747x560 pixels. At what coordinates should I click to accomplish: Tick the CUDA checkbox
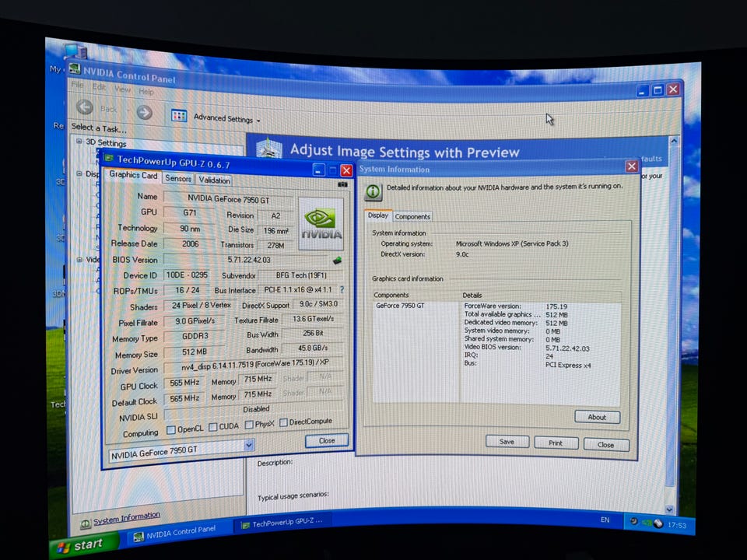click(x=213, y=427)
